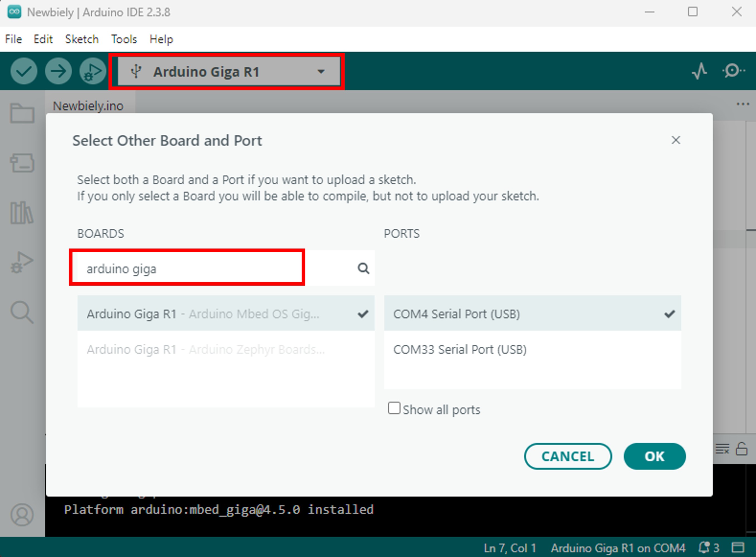Open the ellipsis menu beside the tab bar
756x557 pixels.
743,104
